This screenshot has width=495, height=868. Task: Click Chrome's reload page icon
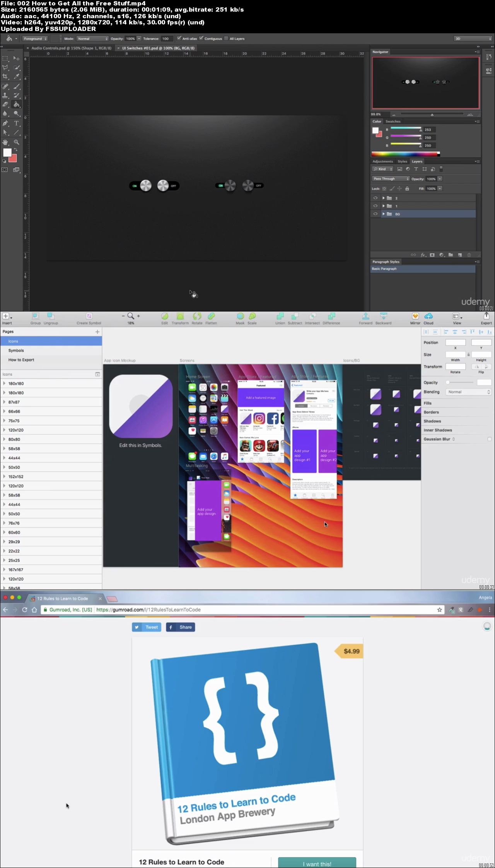click(24, 610)
